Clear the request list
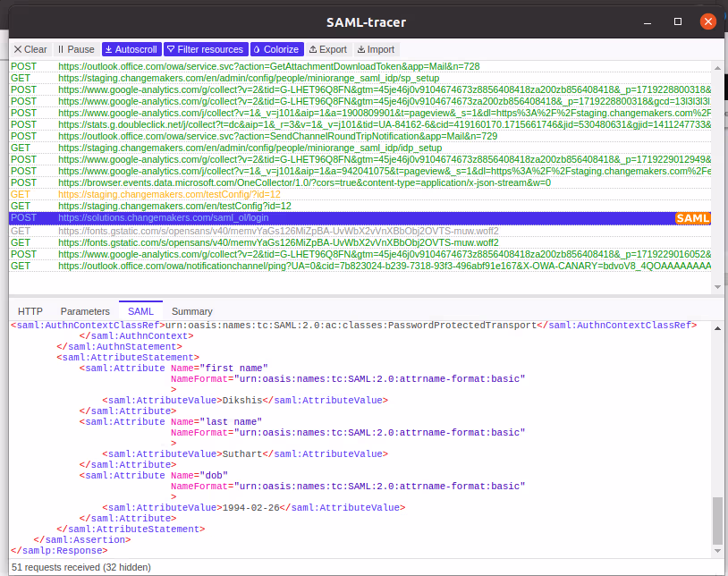This screenshot has width=728, height=576. tap(30, 49)
